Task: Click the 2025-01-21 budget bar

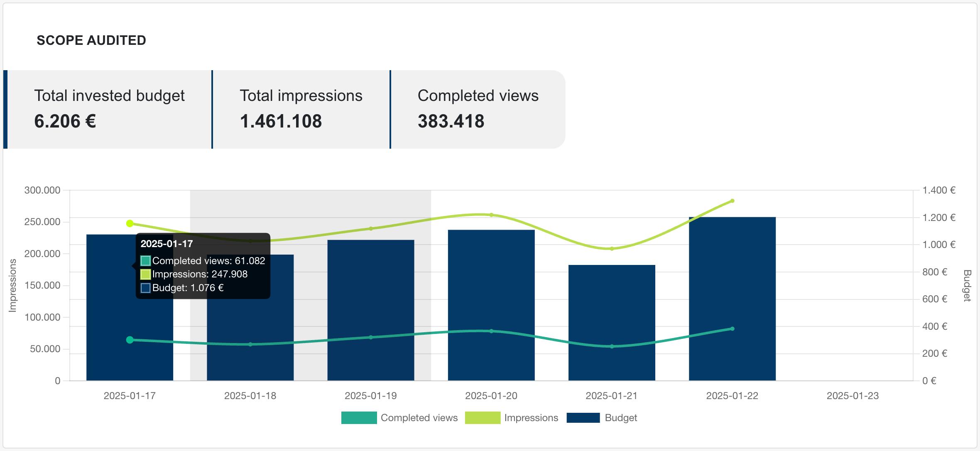Action: pos(612,307)
